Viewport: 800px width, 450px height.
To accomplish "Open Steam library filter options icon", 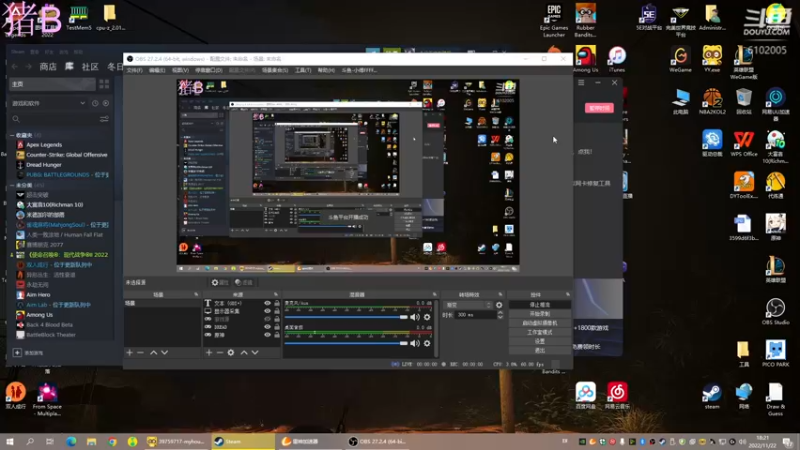I will [x=104, y=119].
